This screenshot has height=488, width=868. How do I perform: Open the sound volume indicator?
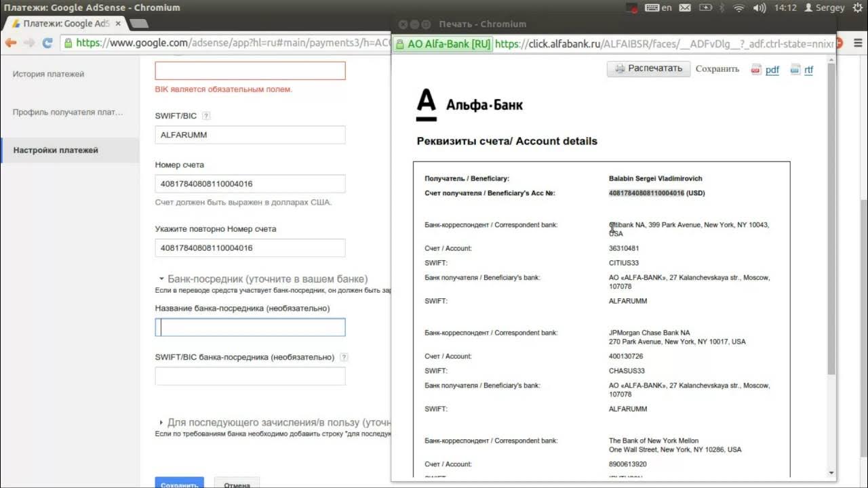pos(759,8)
